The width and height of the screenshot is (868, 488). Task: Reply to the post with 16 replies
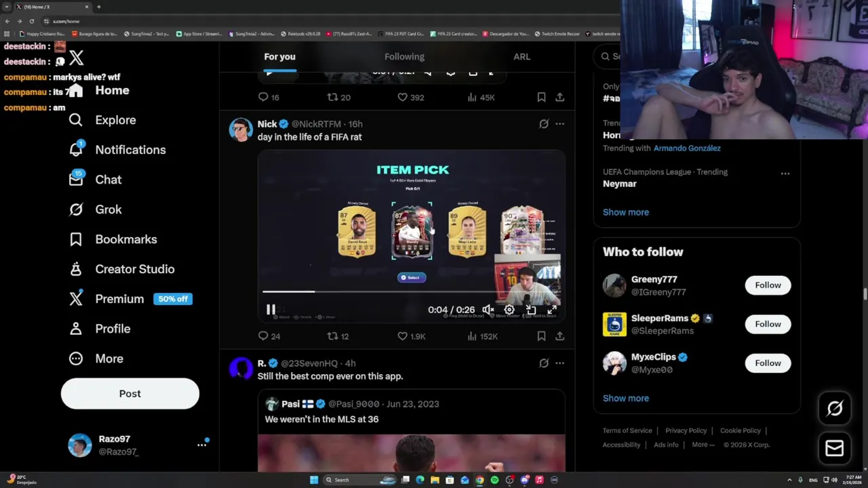[269, 98]
